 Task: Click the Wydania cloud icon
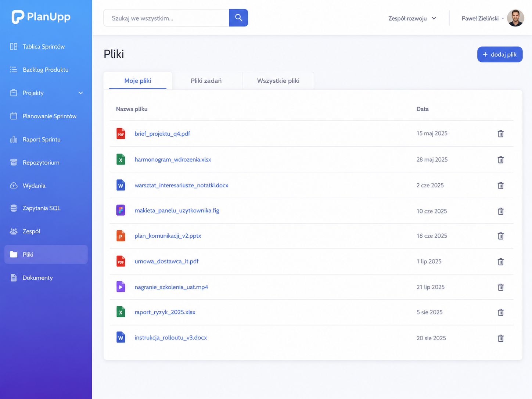14,186
